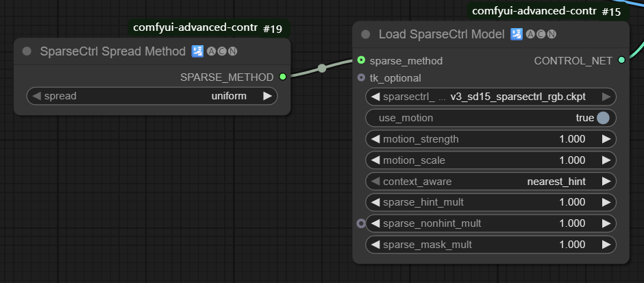This screenshot has width=644, height=283.
Task: Click the tk_optional input connector
Action: coord(361,78)
